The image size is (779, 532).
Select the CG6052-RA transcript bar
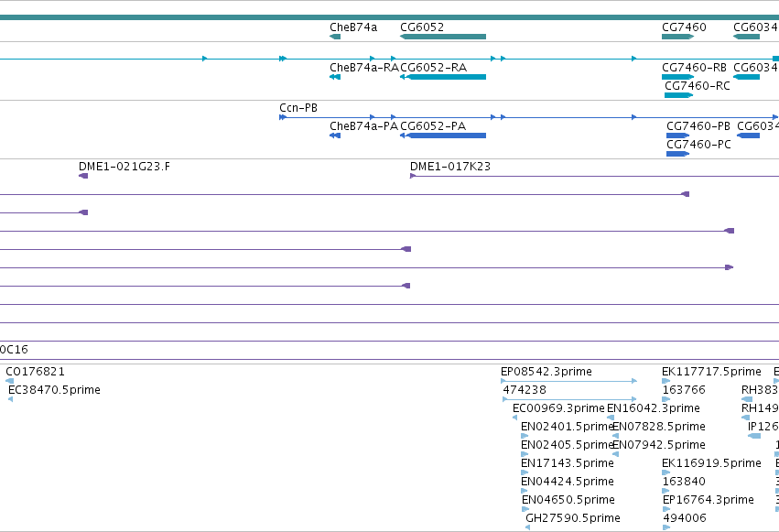click(x=443, y=77)
